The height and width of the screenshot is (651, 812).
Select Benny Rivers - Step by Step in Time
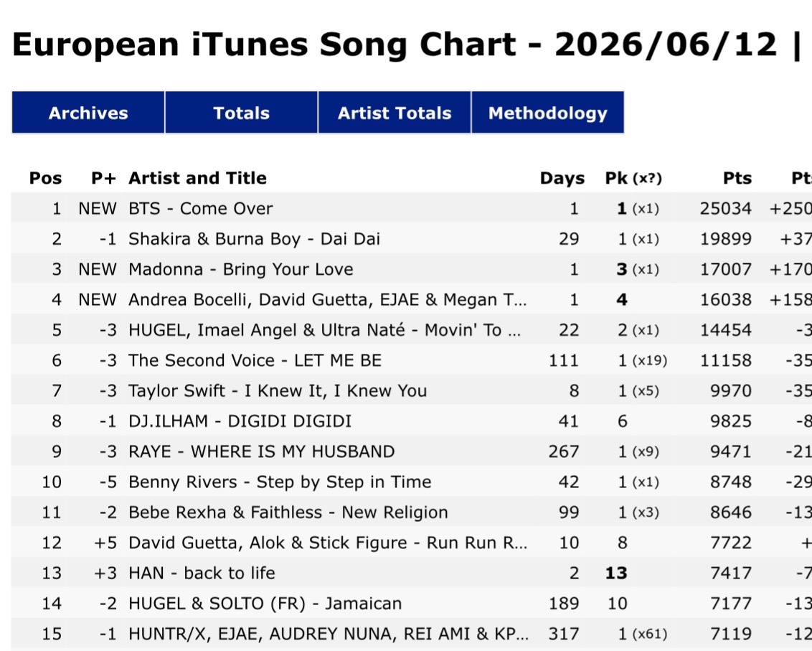click(x=280, y=482)
